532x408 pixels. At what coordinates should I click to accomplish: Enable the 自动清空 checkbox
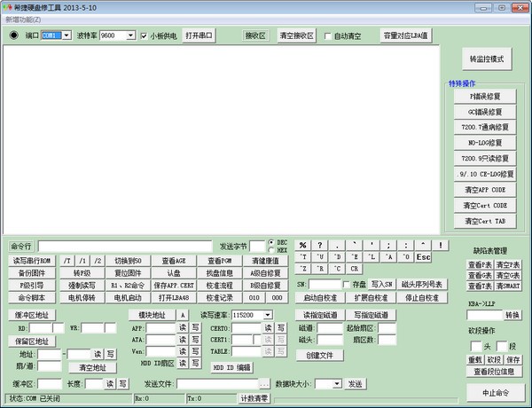click(328, 36)
